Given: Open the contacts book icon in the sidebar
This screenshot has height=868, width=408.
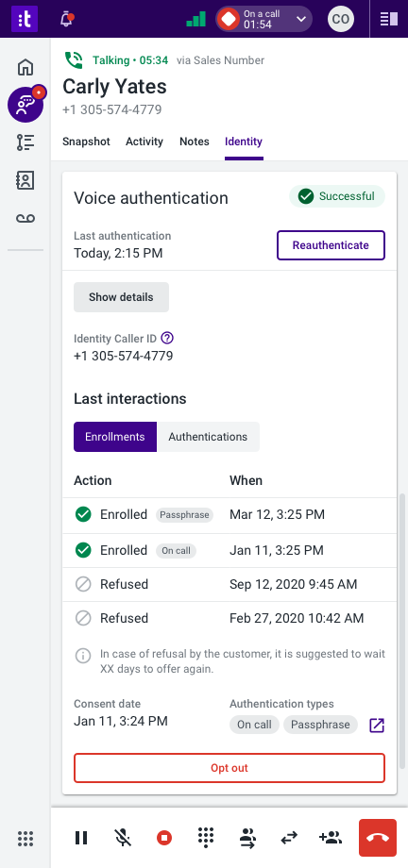Looking at the screenshot, I should tap(25, 180).
